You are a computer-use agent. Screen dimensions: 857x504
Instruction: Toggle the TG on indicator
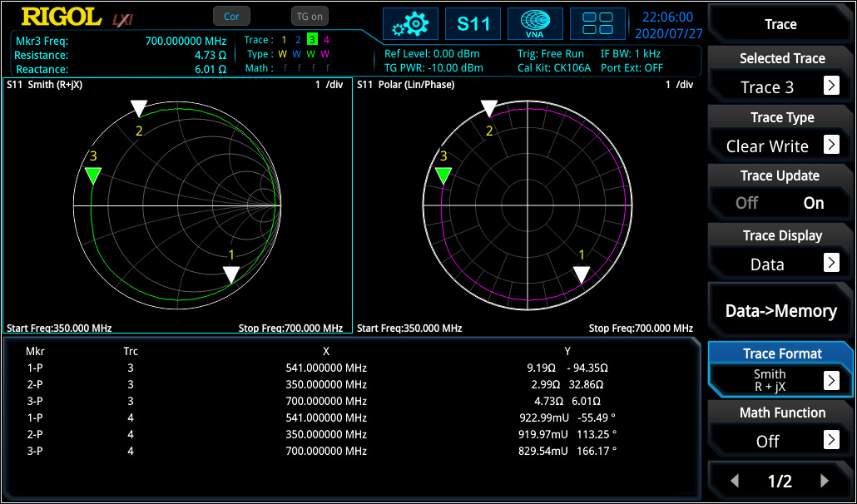tap(310, 17)
